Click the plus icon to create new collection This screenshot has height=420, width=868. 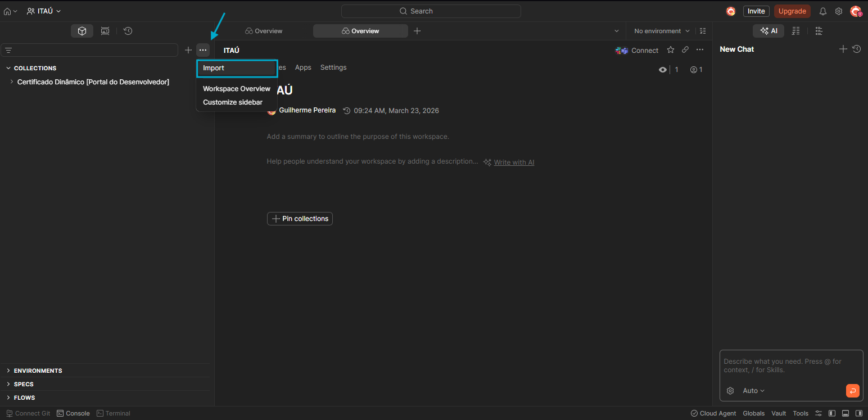[188, 50]
